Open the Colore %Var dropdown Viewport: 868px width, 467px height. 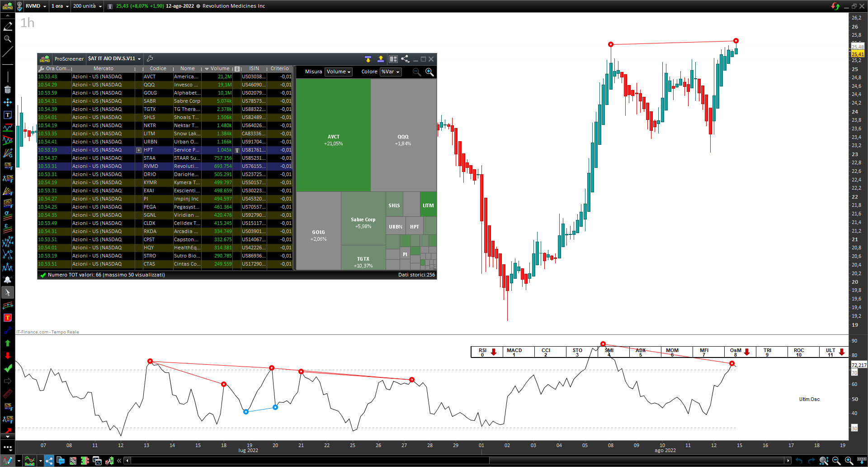click(x=391, y=72)
